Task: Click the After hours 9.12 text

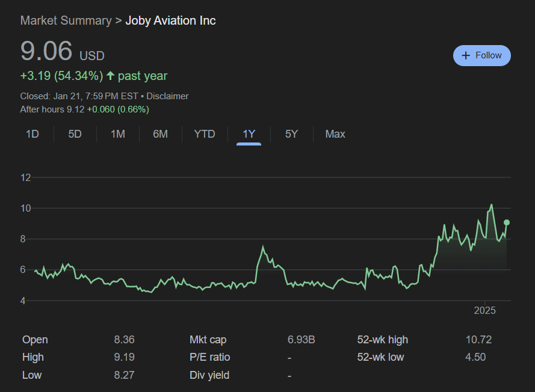Action: (52, 109)
